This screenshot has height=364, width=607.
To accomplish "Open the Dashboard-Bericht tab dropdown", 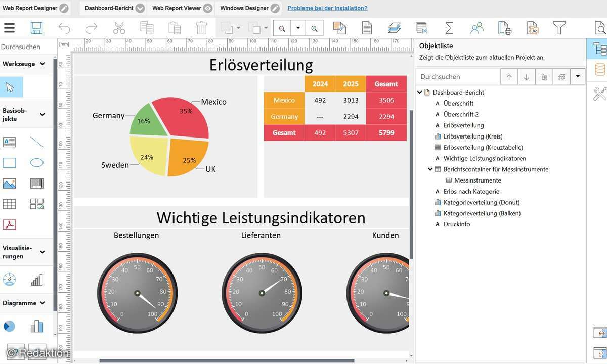I will pyautogui.click(x=140, y=8).
